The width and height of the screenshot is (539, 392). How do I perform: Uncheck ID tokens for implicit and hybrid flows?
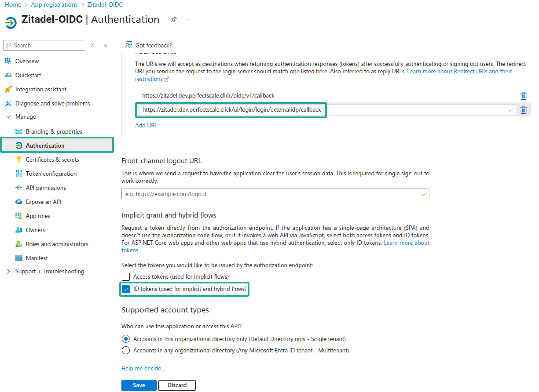[x=126, y=289]
